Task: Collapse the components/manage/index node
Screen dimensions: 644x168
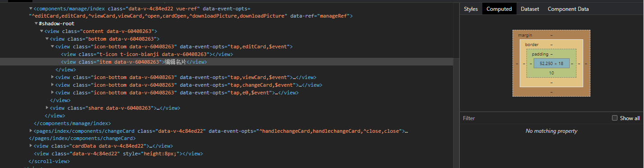Action: point(31,9)
